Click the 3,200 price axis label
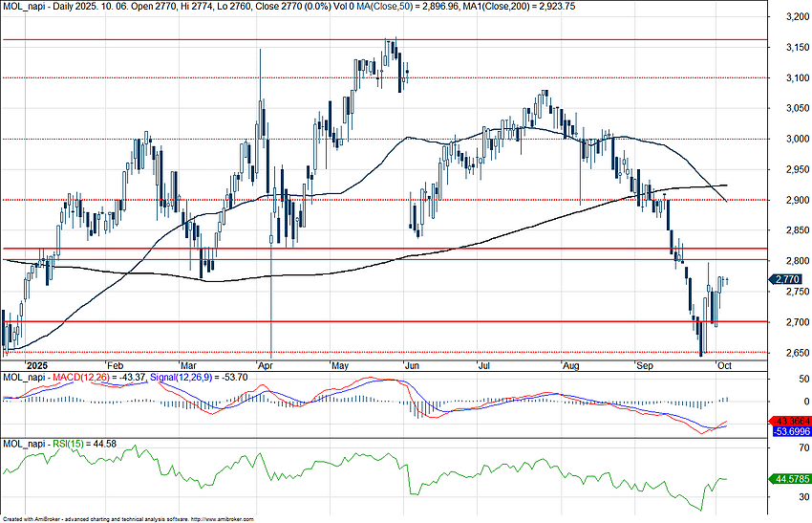Screen dimensions: 812x523 (x=792, y=16)
